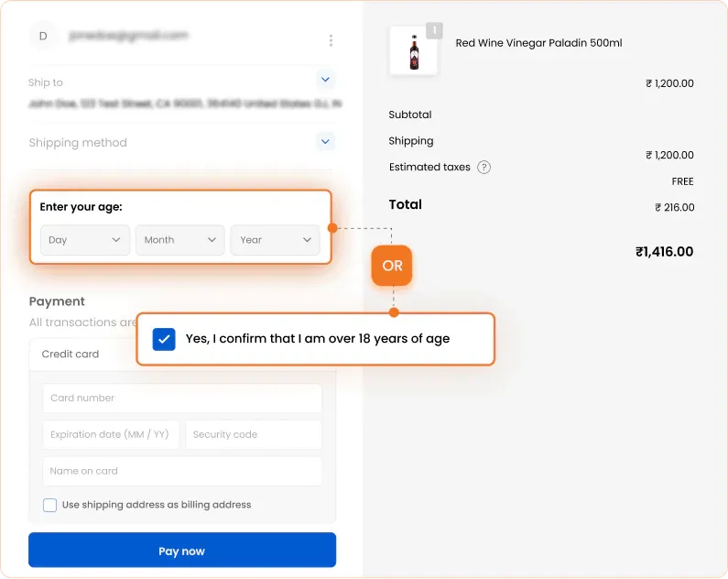This screenshot has height=579, width=728.
Task: Open the Month dropdown
Action: point(180,240)
